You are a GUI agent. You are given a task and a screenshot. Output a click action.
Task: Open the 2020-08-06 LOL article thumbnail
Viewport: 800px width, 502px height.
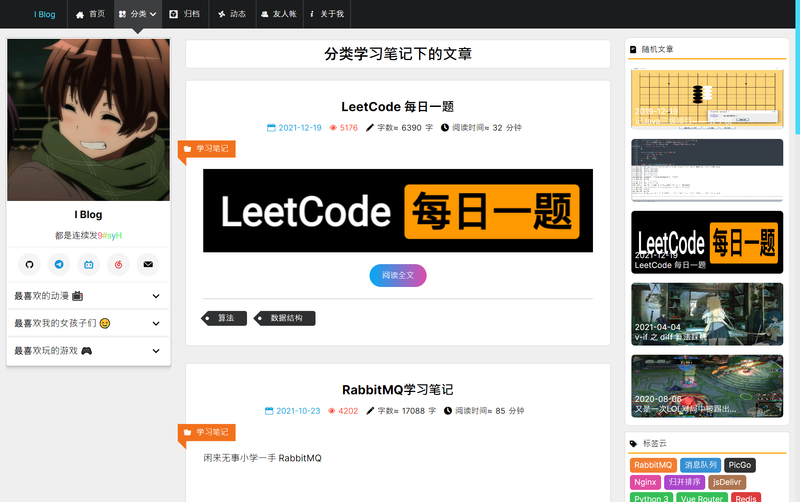pyautogui.click(x=707, y=386)
